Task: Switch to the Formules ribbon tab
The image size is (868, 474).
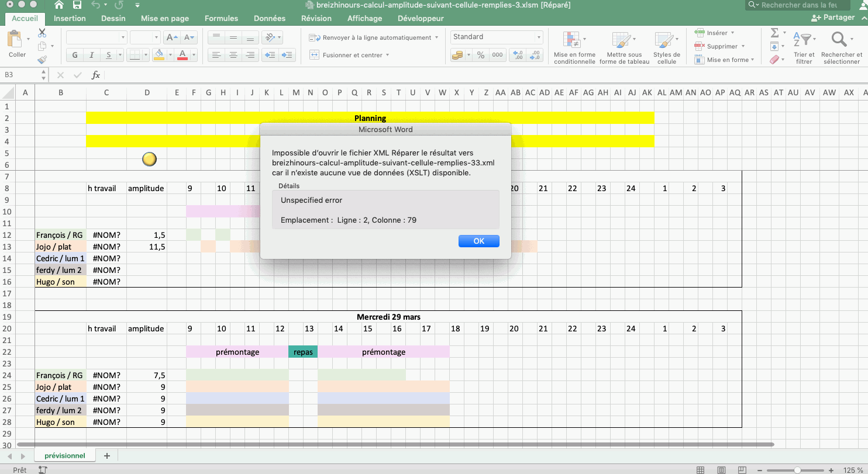Action: (221, 18)
